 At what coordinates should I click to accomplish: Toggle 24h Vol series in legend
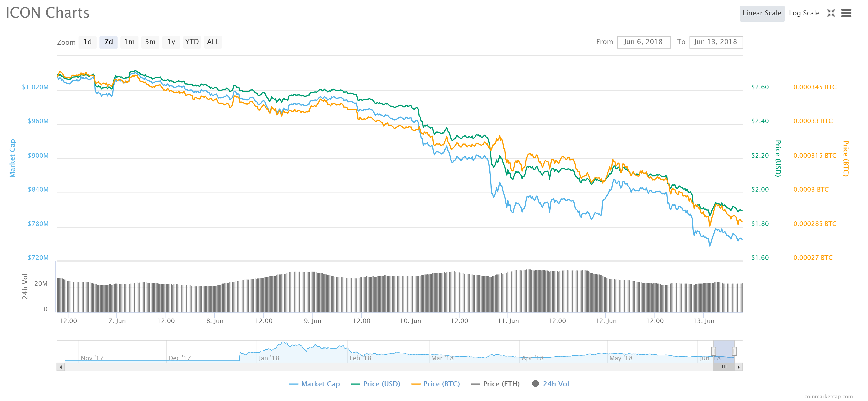(550, 384)
